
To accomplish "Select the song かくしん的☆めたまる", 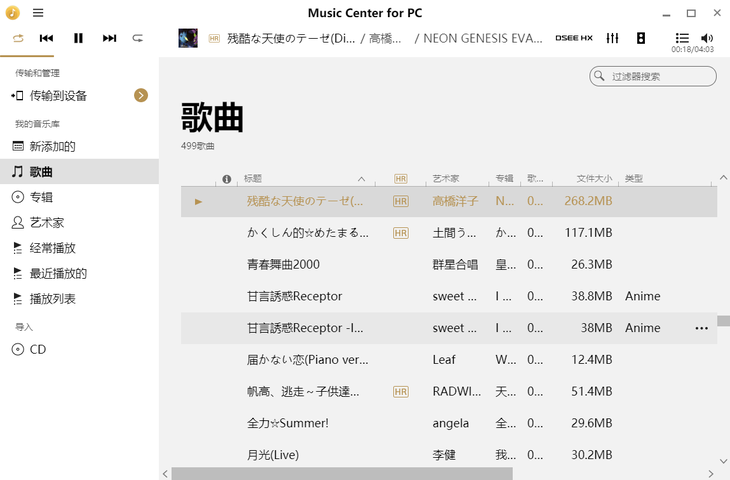I will tap(308, 233).
